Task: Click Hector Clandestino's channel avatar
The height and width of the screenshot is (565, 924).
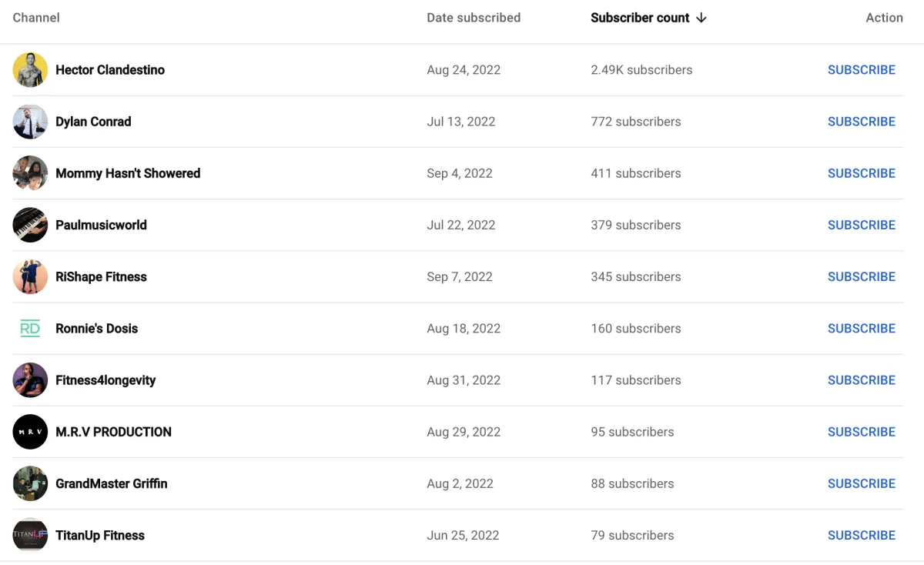Action: 30,70
